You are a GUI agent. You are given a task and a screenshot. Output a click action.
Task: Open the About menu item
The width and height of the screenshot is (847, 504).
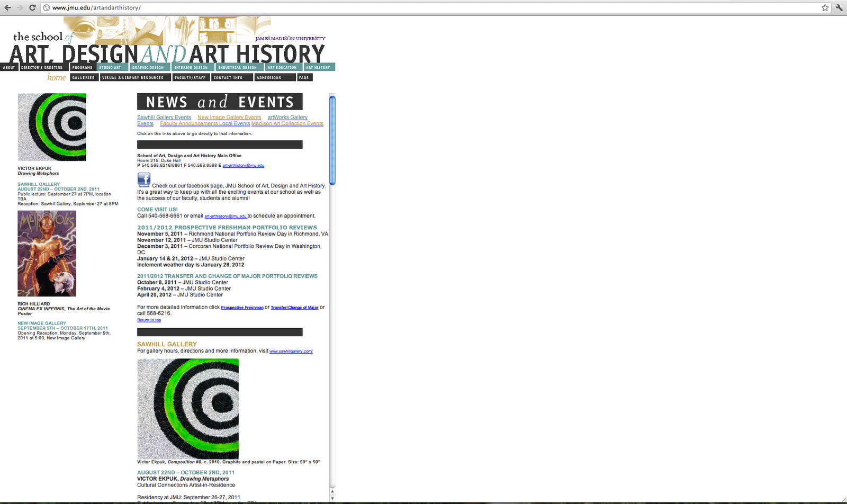point(9,67)
